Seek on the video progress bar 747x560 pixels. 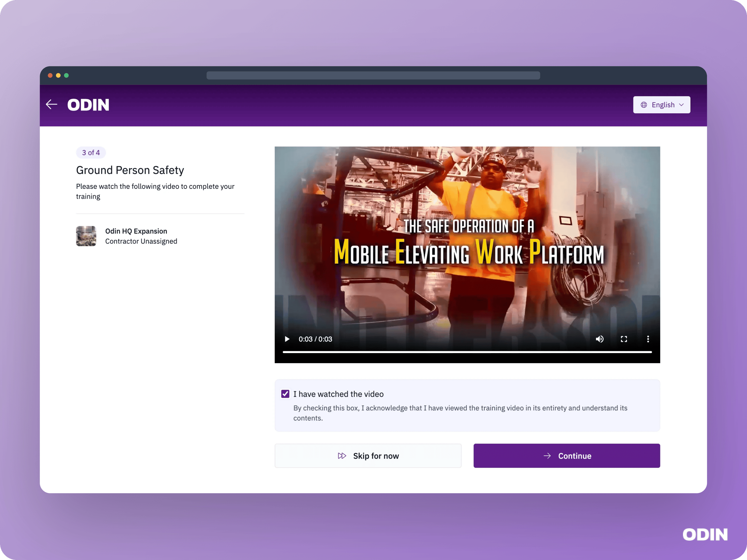tap(467, 352)
